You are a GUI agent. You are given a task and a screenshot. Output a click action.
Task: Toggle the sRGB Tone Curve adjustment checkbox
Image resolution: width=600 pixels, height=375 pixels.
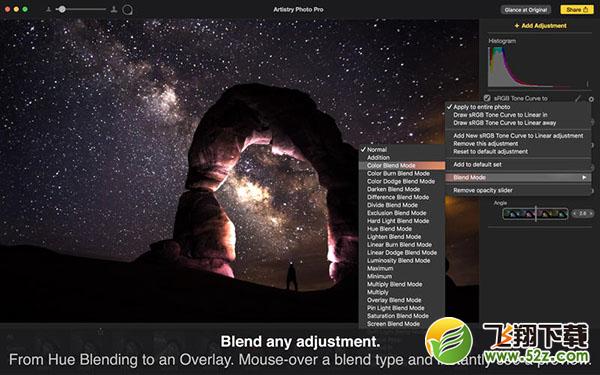487,98
